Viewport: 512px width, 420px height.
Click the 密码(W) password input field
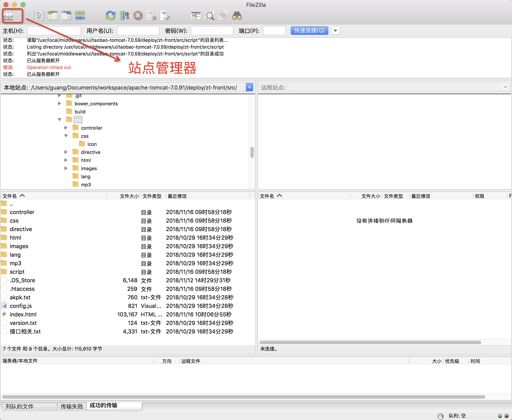pyautogui.click(x=212, y=30)
